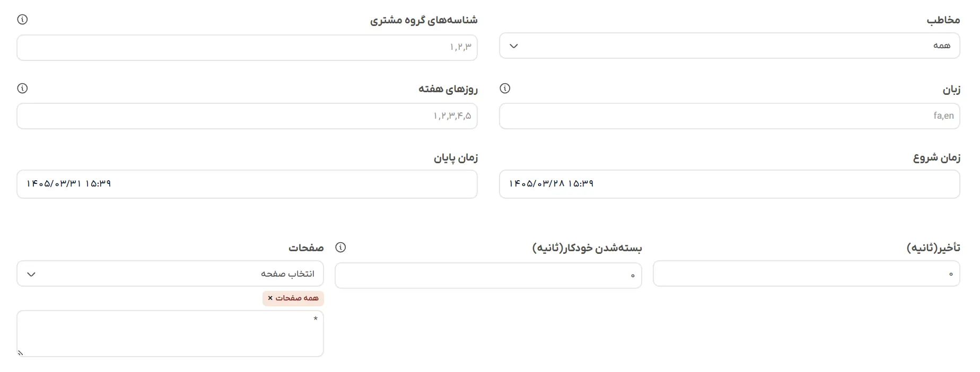Click the بسته‌شدن خودکار(ثانیه) input field
Image resolution: width=980 pixels, height=372 pixels.
[488, 276]
